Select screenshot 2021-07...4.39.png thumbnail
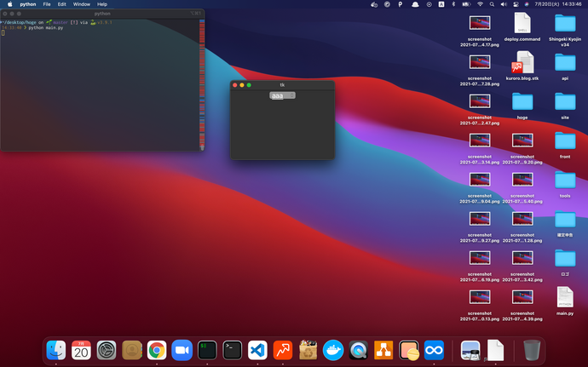 pyautogui.click(x=522, y=297)
